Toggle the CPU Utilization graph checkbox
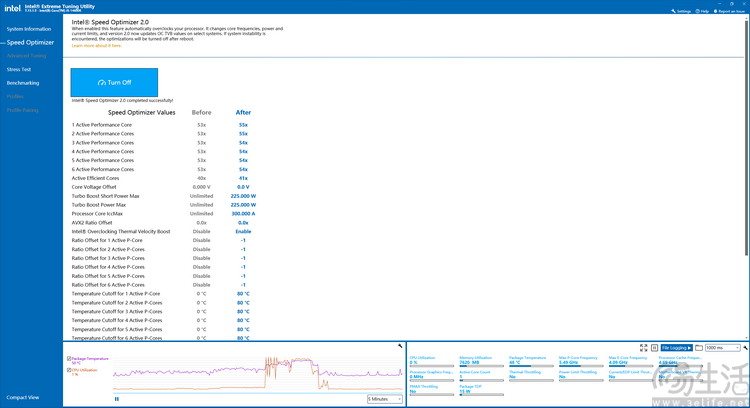Screen dimensions: 750x408 tap(69, 370)
